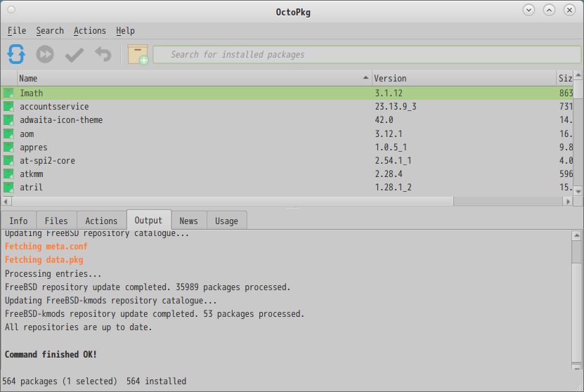Select the accountsservice package row
Viewport: 584px width, 392px height.
tap(287, 107)
